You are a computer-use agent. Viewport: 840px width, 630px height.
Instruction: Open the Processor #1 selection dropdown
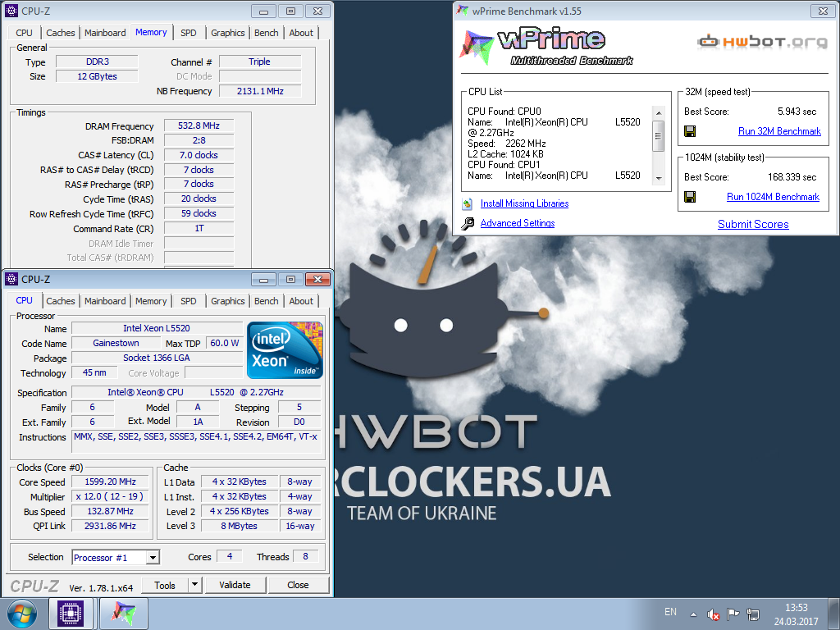[x=153, y=558]
